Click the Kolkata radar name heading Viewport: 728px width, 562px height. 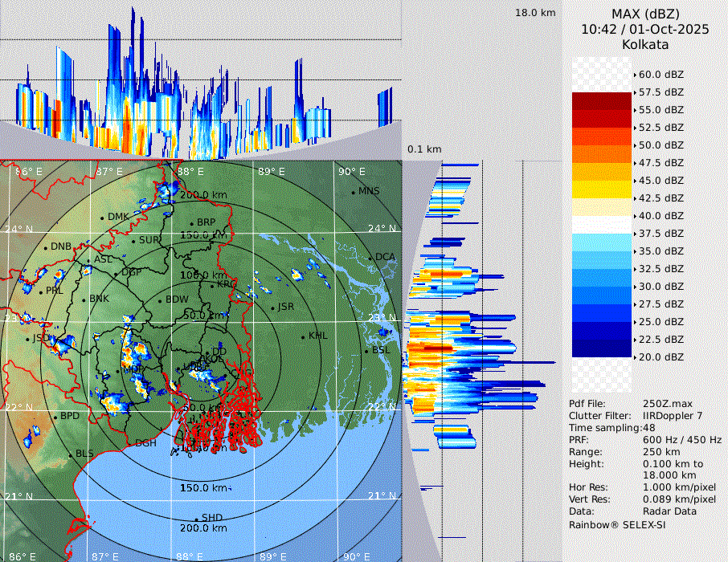click(645, 44)
